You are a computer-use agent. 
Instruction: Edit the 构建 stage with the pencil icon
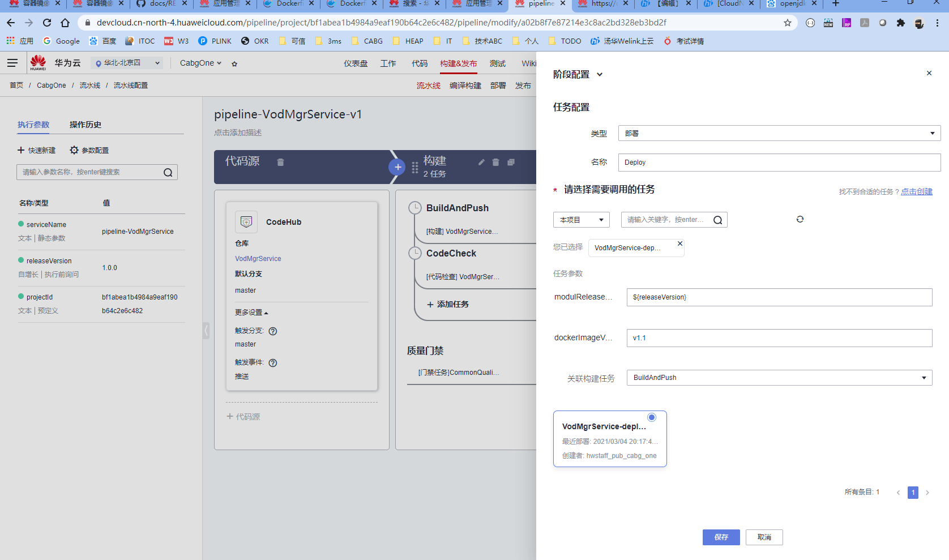click(481, 162)
